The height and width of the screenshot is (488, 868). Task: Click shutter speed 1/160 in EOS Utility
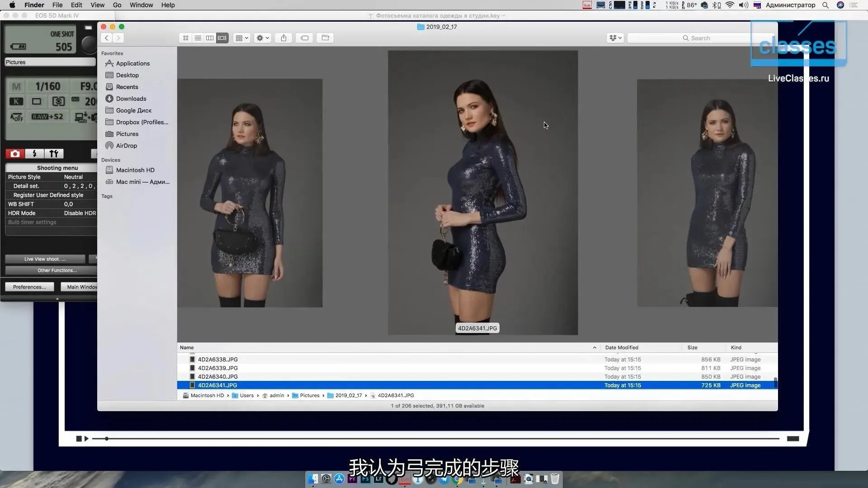[47, 86]
